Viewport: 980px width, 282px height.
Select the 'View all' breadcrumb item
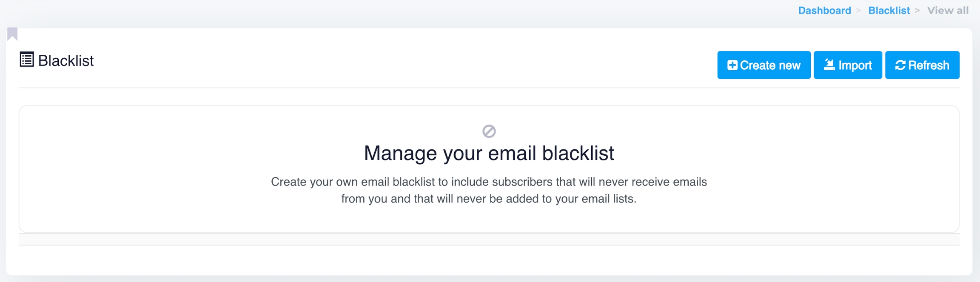[x=948, y=11]
